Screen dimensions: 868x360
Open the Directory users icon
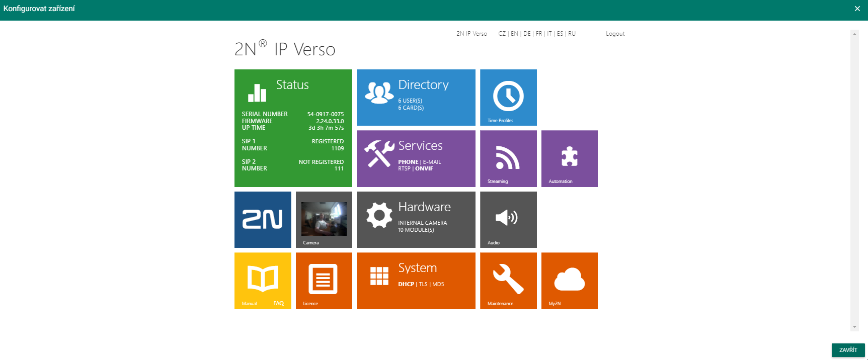pos(379,93)
